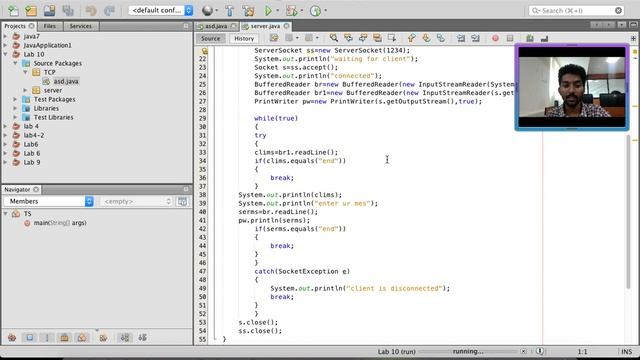
Task: Open Project using the toolbar icon
Action: pyautogui.click(x=49, y=11)
